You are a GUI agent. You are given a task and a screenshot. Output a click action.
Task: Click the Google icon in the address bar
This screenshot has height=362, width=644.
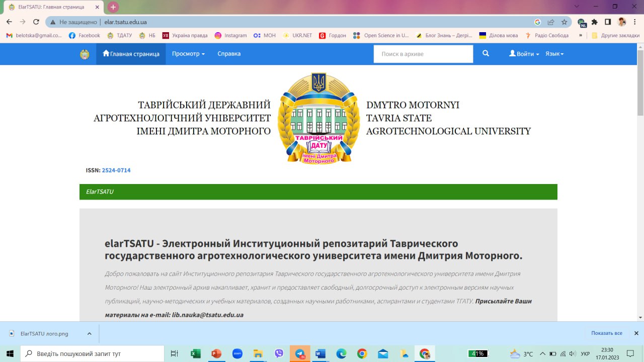pyautogui.click(x=537, y=22)
